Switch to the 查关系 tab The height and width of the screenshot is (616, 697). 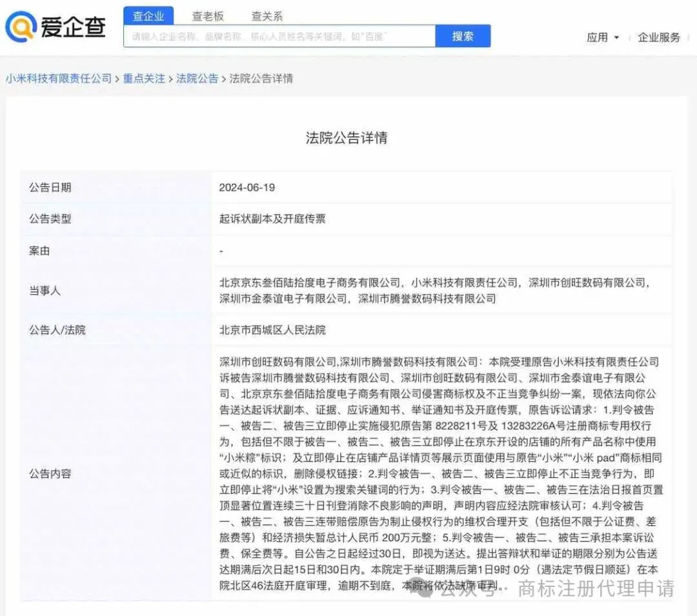tap(267, 16)
